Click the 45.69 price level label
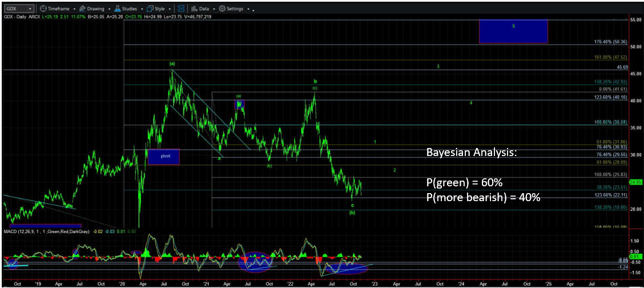644x288 pixels. (x=623, y=67)
